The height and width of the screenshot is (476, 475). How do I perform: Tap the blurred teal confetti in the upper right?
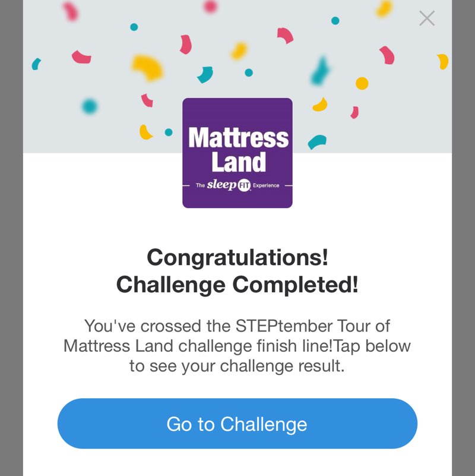click(320, 71)
